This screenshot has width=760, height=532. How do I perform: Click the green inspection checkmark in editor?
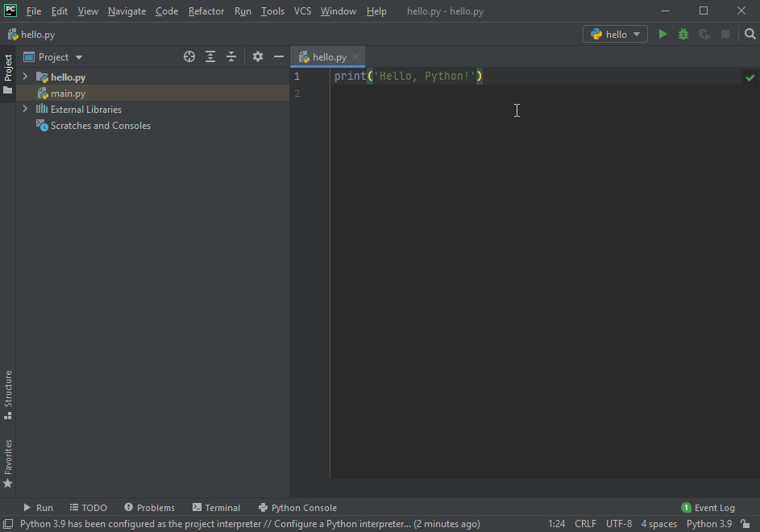tap(750, 77)
